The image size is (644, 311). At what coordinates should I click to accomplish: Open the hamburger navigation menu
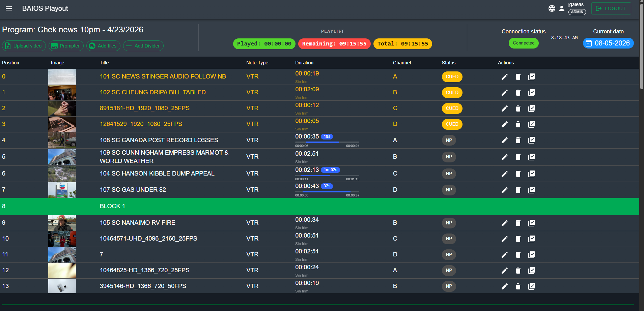click(9, 8)
